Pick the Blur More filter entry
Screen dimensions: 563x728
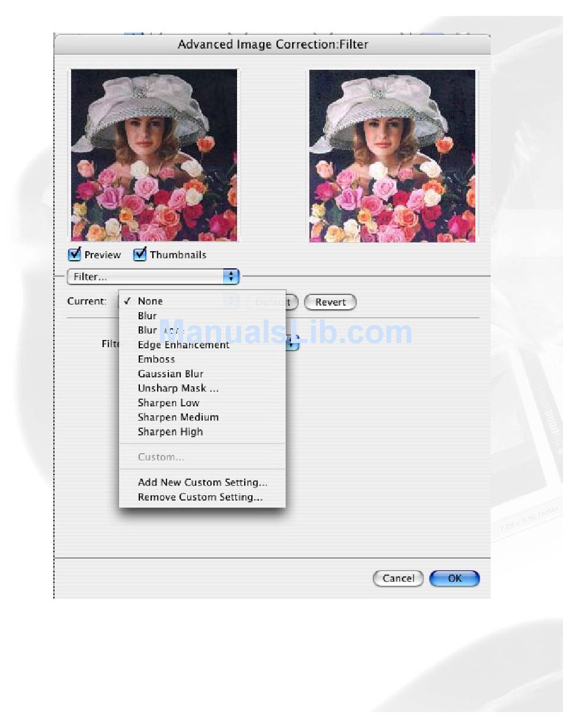click(x=202, y=330)
